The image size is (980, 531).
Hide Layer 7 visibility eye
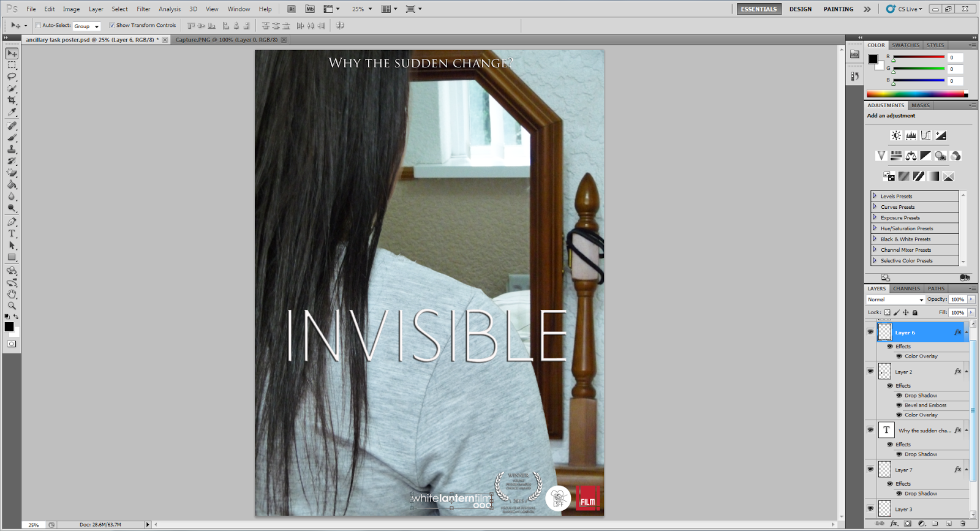click(x=870, y=469)
